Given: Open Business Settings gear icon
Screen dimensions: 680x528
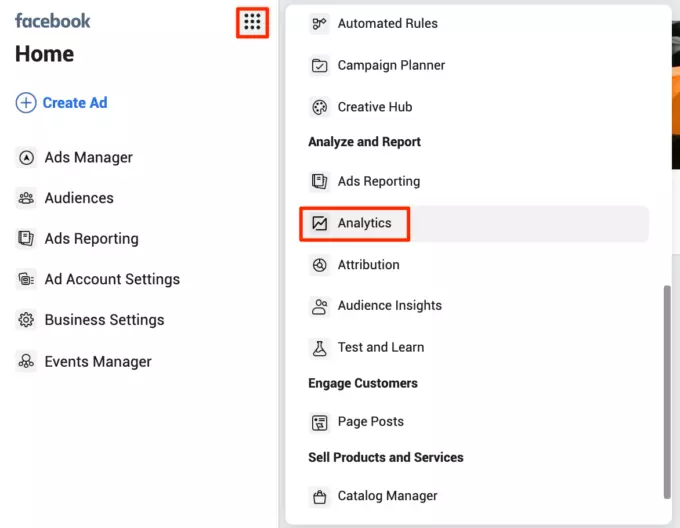Looking at the screenshot, I should 27,320.
